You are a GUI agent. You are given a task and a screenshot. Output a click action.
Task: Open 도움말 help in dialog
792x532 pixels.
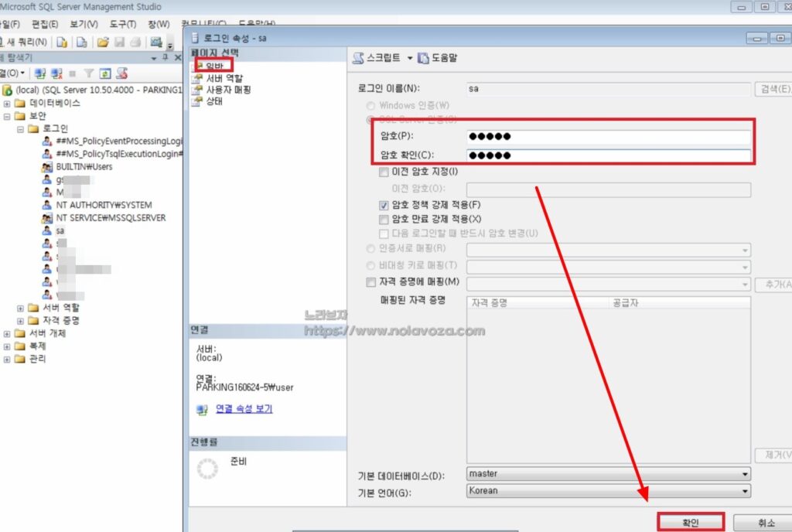coord(438,58)
